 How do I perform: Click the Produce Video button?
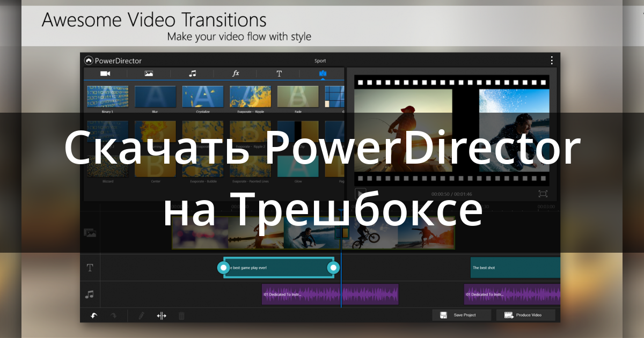[525, 315]
